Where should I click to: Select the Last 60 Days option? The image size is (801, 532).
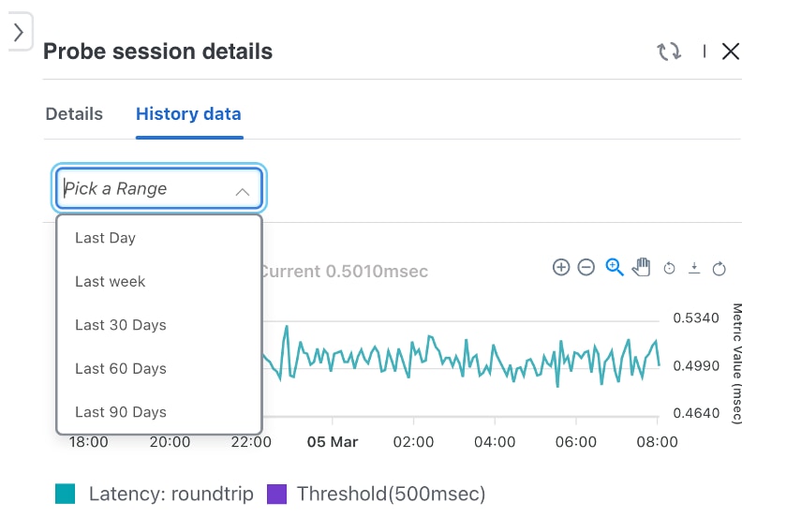[121, 368]
